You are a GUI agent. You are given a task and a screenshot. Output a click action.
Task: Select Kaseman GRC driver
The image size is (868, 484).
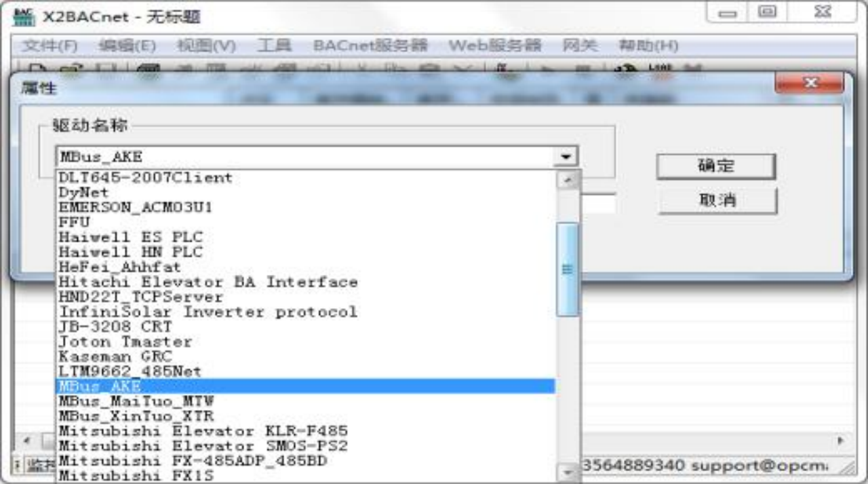(305, 357)
